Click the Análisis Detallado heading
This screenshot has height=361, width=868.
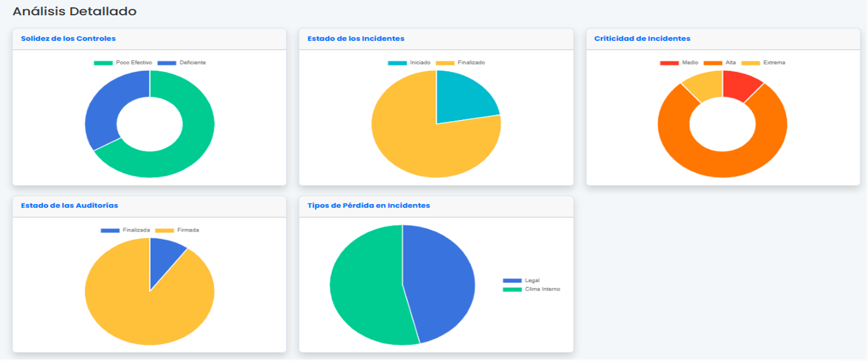(x=75, y=11)
